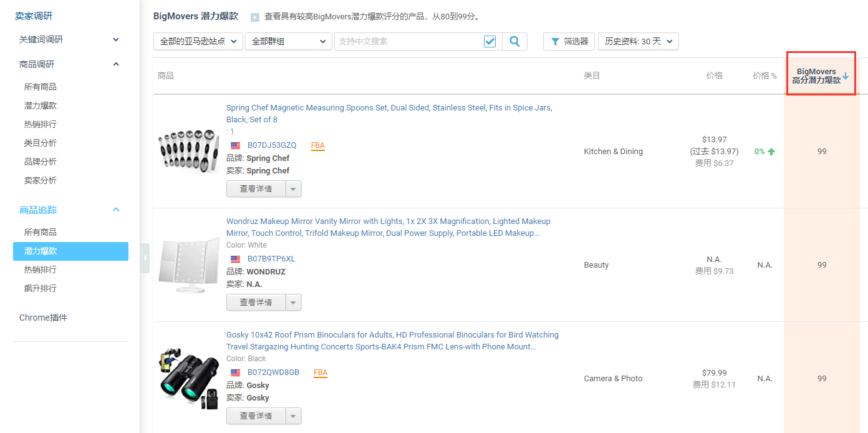The width and height of the screenshot is (868, 433).
Task: Open the 全部的亚马逊站点 dropdown
Action: (198, 41)
